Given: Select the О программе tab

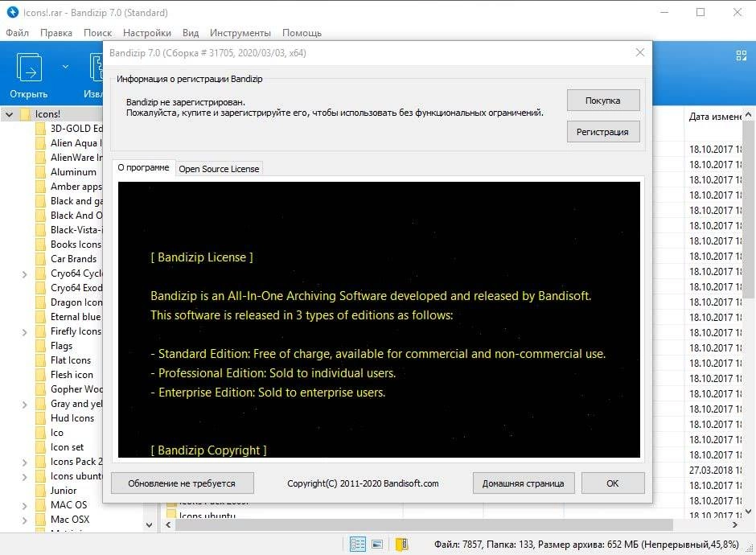Looking at the screenshot, I should [143, 167].
